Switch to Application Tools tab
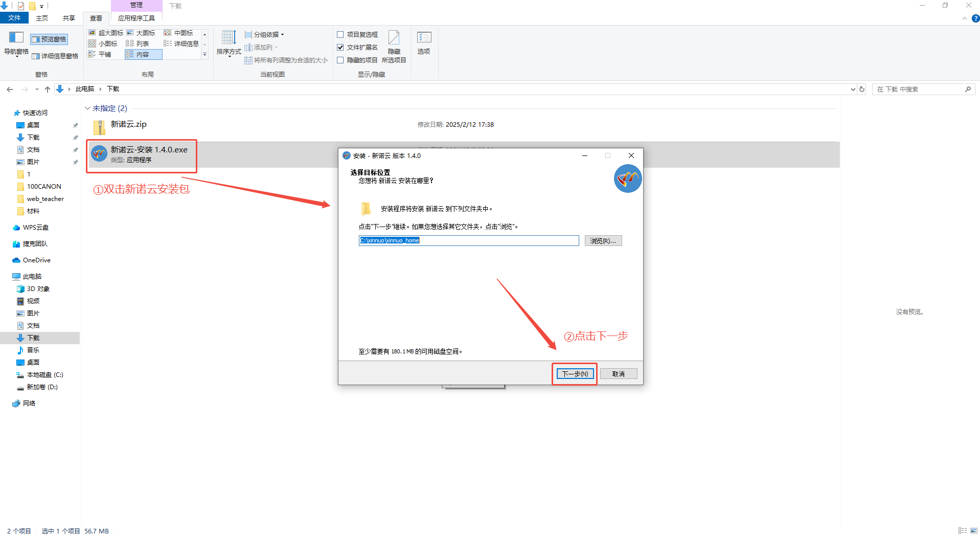Image resolution: width=980 pixels, height=537 pixels. click(136, 18)
